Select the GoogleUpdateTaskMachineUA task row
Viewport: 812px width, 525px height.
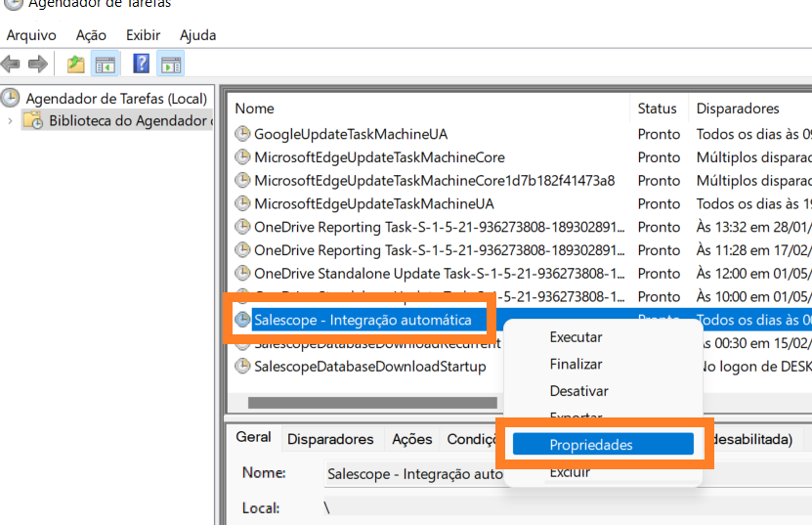click(351, 134)
